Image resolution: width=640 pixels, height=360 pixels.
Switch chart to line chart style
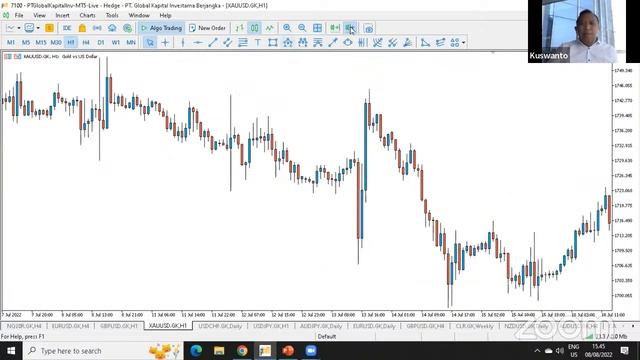click(270, 28)
